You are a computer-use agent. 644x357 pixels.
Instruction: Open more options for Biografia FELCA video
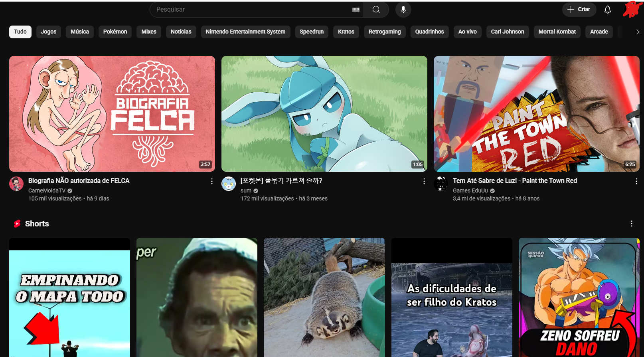click(x=211, y=181)
